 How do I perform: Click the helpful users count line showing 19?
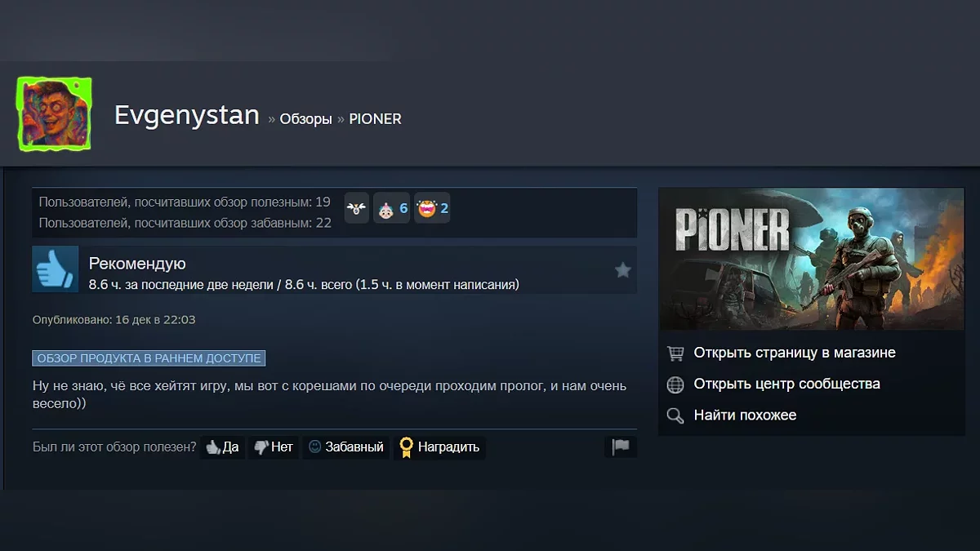coord(185,202)
